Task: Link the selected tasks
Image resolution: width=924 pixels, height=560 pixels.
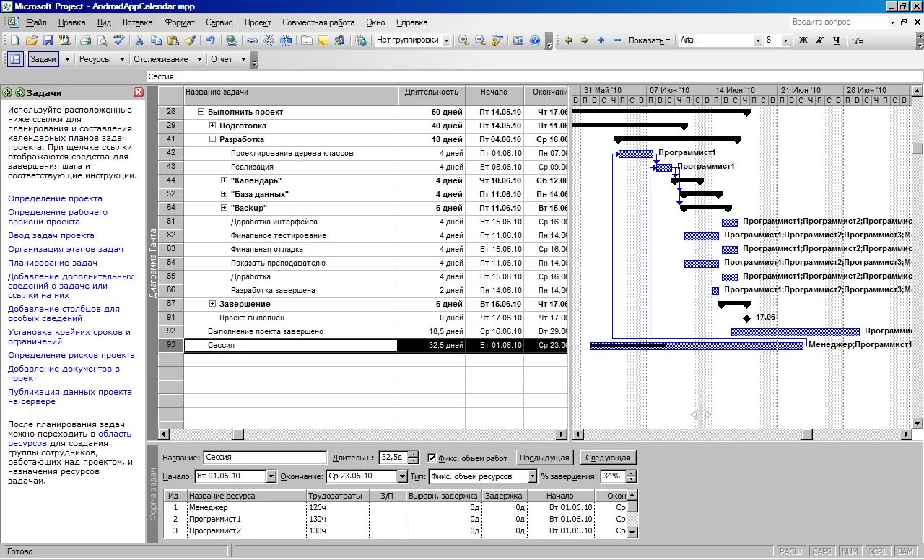Action: (252, 40)
